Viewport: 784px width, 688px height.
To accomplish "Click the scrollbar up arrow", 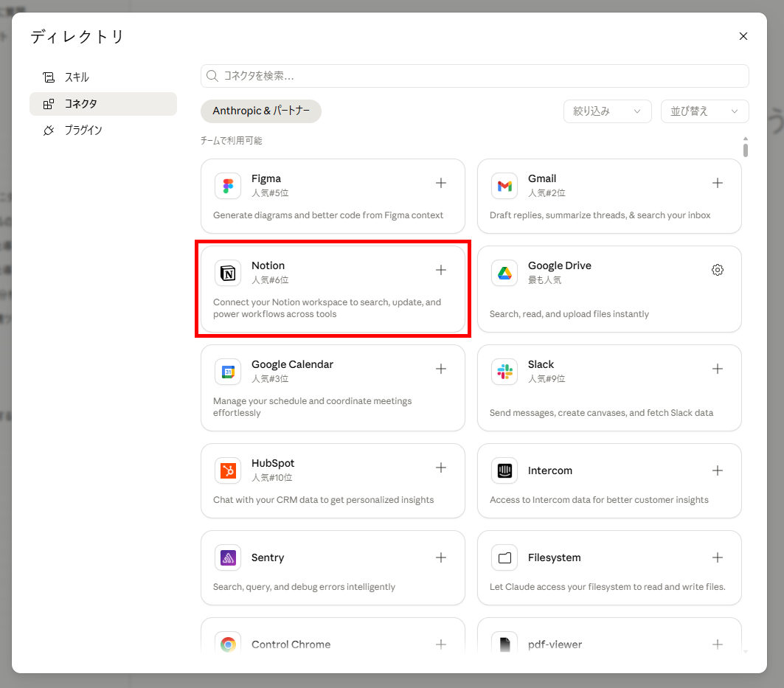I will [x=745, y=139].
